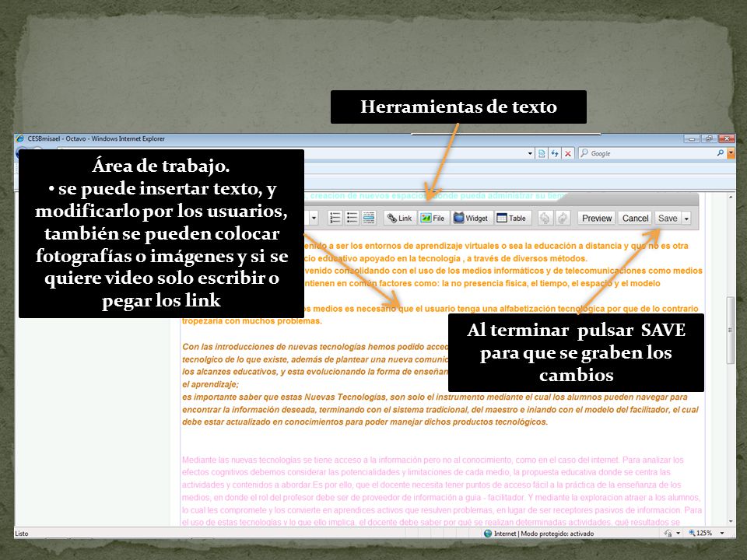Click the scrollbar up arrow at the top right
The width and height of the screenshot is (747, 560).
point(731,196)
